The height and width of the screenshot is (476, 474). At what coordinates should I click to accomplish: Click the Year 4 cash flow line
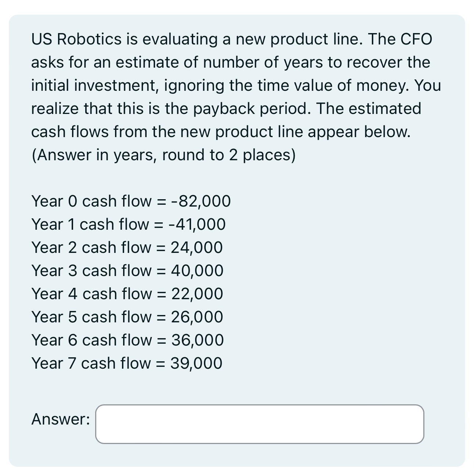127,294
